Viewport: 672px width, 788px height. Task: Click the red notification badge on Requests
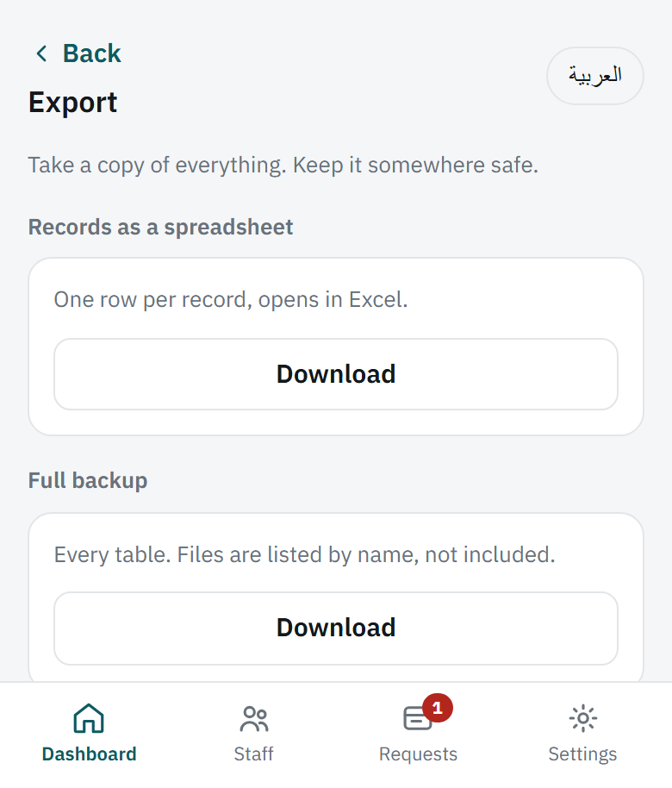click(x=438, y=708)
